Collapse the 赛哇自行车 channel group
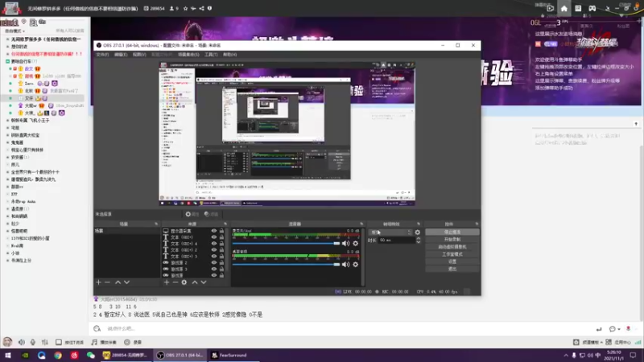The image size is (644, 362). click(x=8, y=61)
